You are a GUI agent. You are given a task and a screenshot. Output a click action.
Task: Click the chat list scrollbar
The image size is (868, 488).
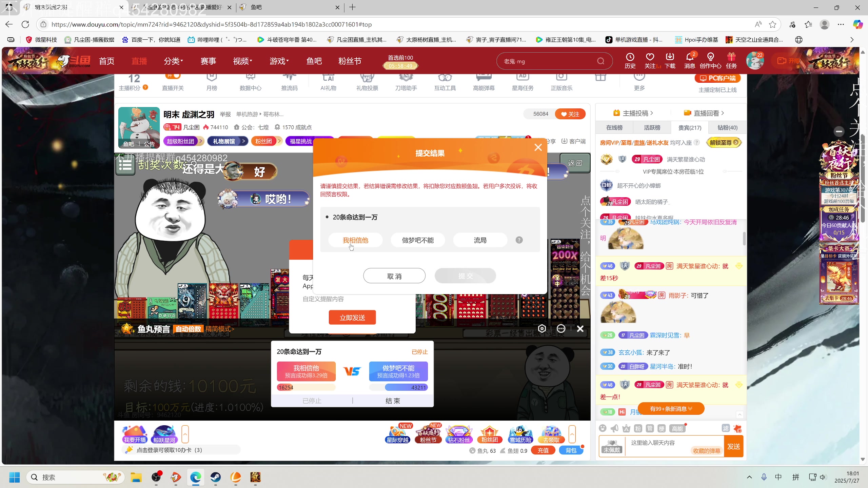tap(744, 238)
